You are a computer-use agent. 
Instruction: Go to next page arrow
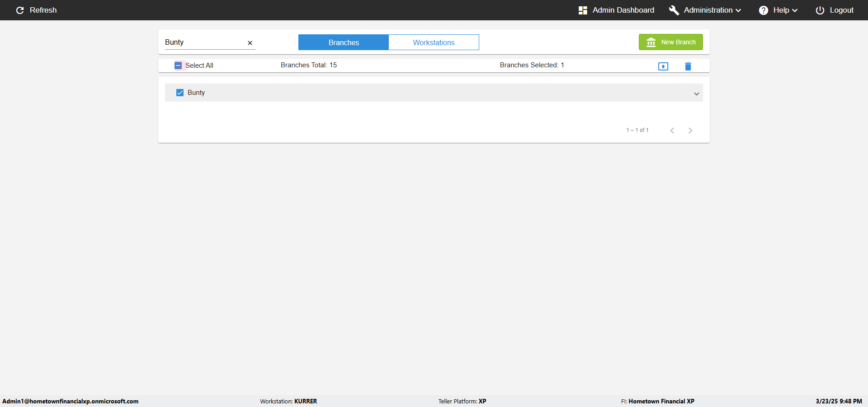690,131
